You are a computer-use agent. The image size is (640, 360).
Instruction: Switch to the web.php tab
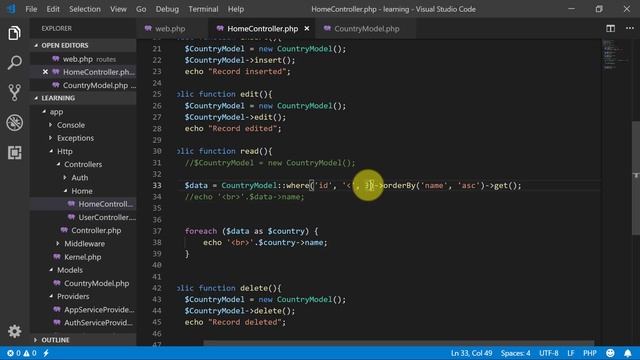170,29
